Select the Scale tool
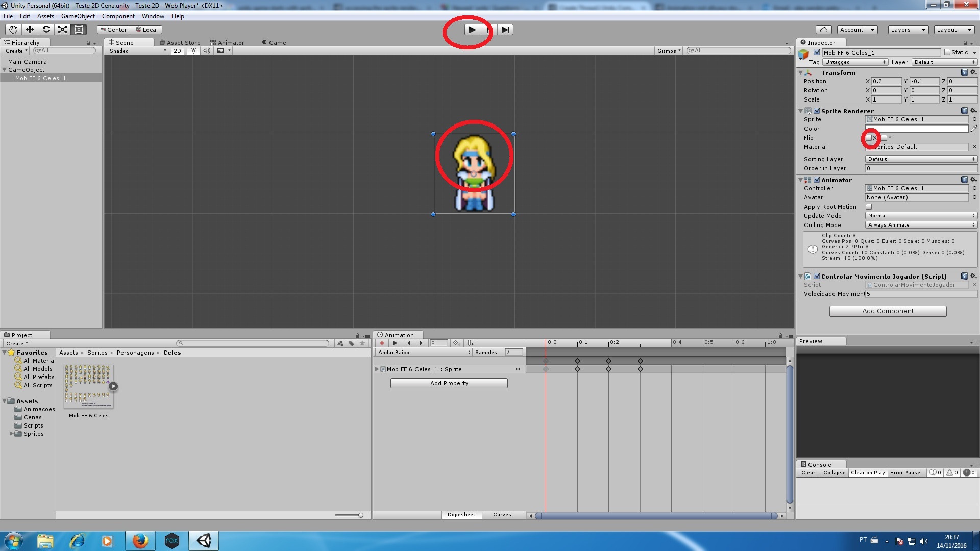Screen dimensions: 980x551 pos(62,30)
